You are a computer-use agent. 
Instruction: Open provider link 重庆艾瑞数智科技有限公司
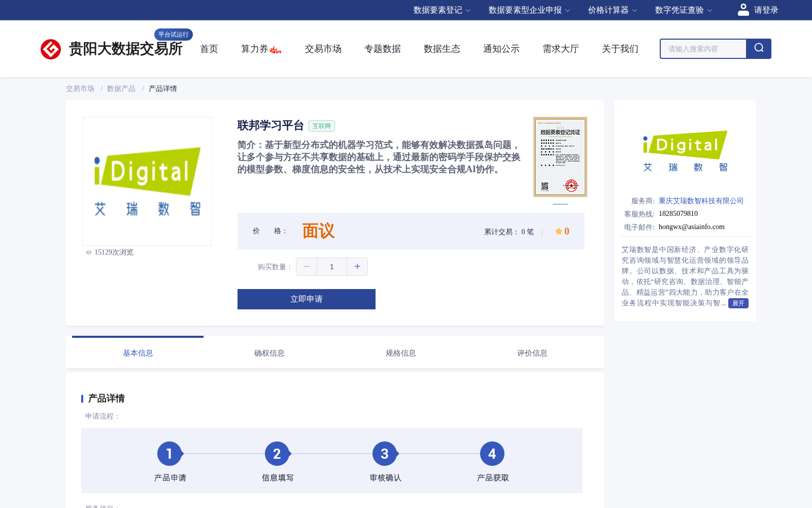[701, 201]
